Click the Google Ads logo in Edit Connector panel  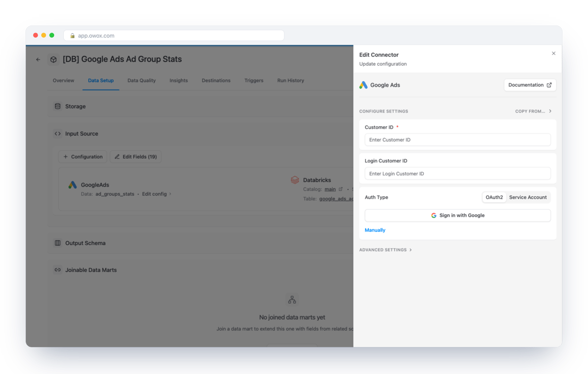coord(363,85)
